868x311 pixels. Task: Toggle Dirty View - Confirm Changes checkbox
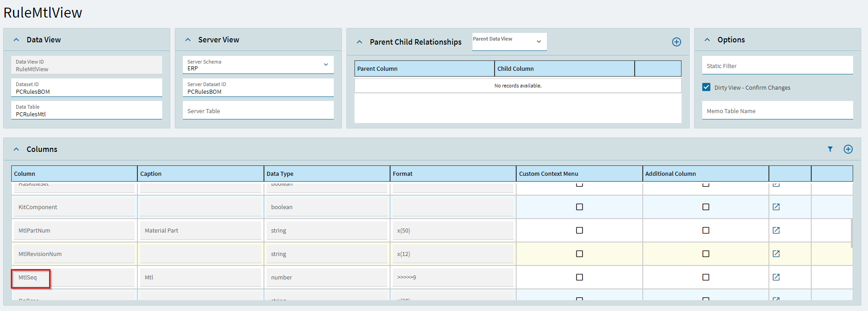coord(706,87)
